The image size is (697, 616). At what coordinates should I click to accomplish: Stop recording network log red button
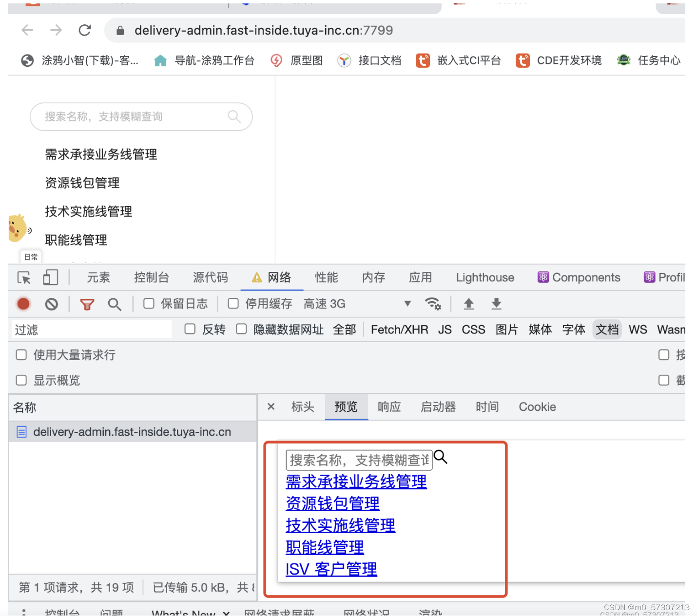pos(23,304)
